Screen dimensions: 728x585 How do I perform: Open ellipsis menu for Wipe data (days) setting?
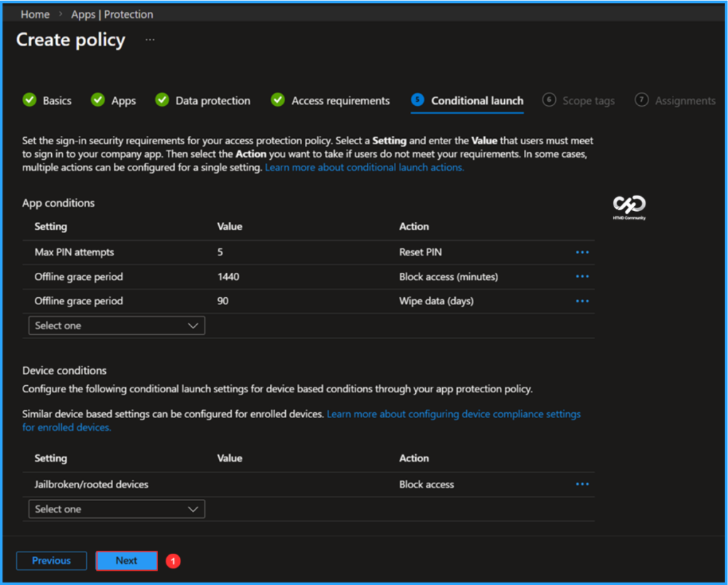(x=582, y=300)
